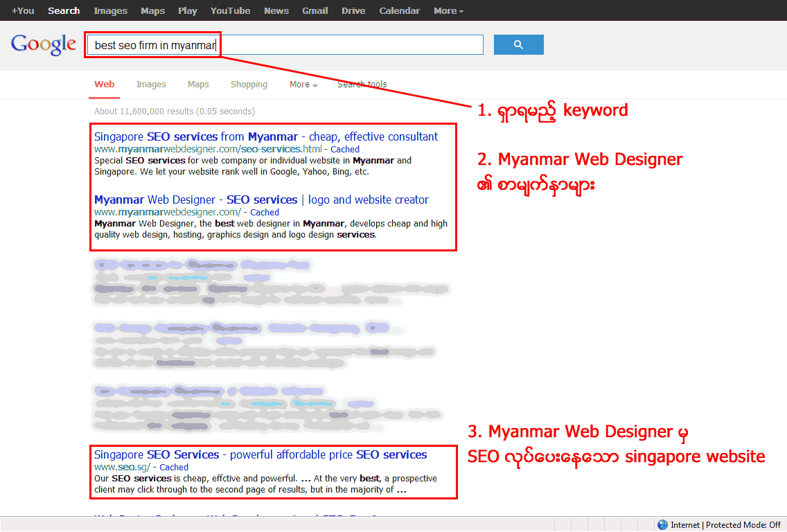
Task: Click 'Protected Mode: Off' in status bar
Action: click(743, 525)
